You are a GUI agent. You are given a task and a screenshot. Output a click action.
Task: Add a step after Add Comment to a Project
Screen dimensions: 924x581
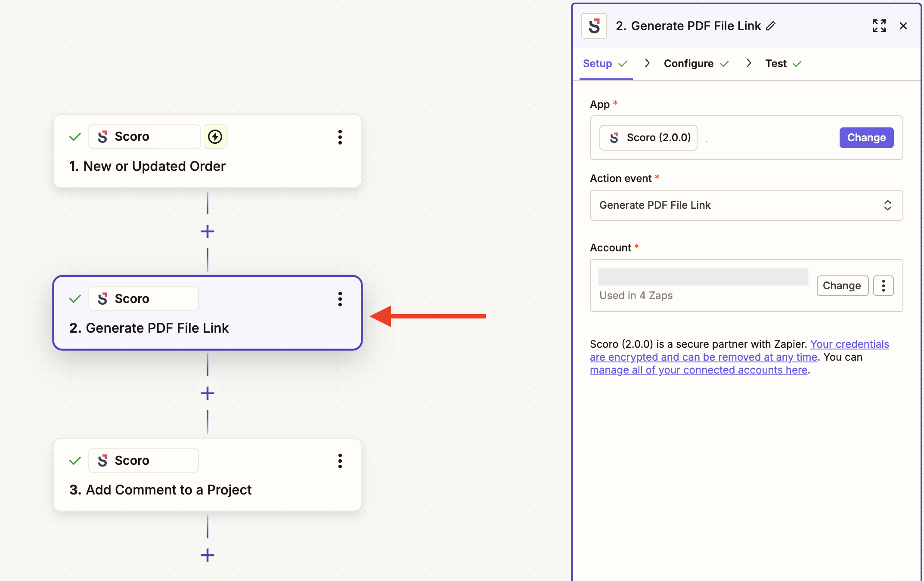(208, 555)
